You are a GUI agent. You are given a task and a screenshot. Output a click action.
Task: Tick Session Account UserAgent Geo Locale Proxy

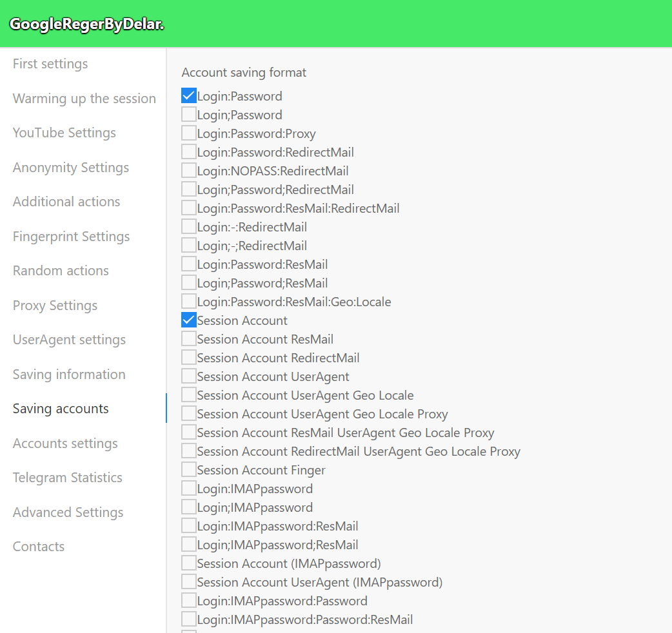188,414
